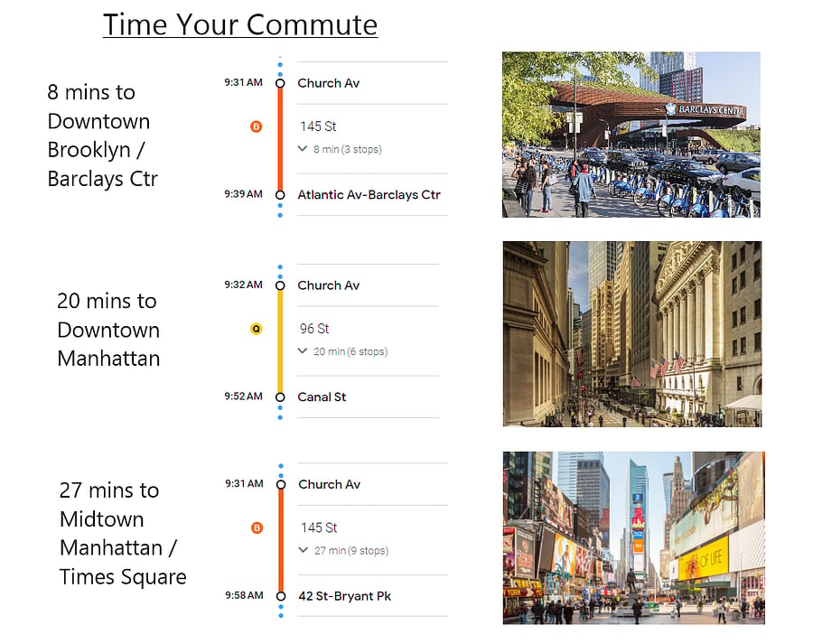Click the yellow Q train badge
Screen dimensions: 813x644
[x=257, y=329]
